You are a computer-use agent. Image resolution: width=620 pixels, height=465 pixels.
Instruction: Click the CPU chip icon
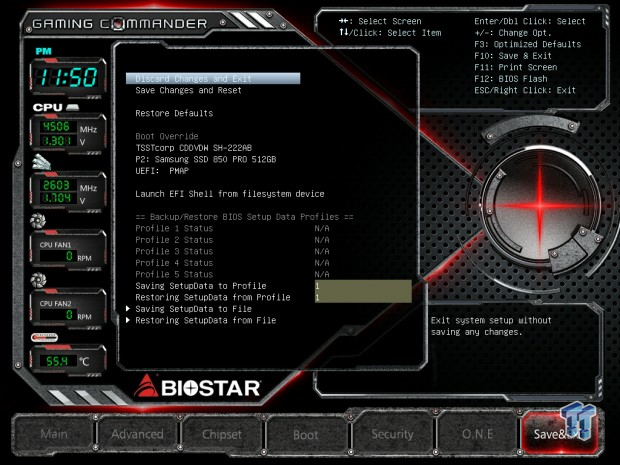coord(72,107)
